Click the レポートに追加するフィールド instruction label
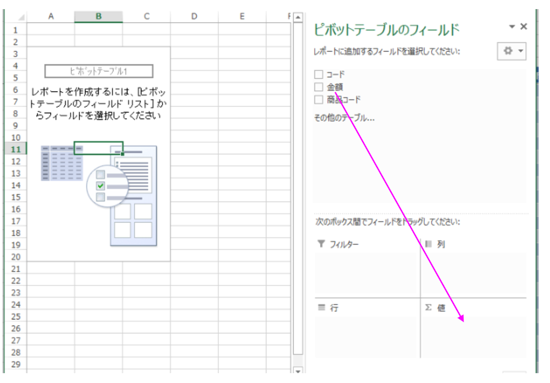This screenshot has height=383, width=550. (387, 52)
